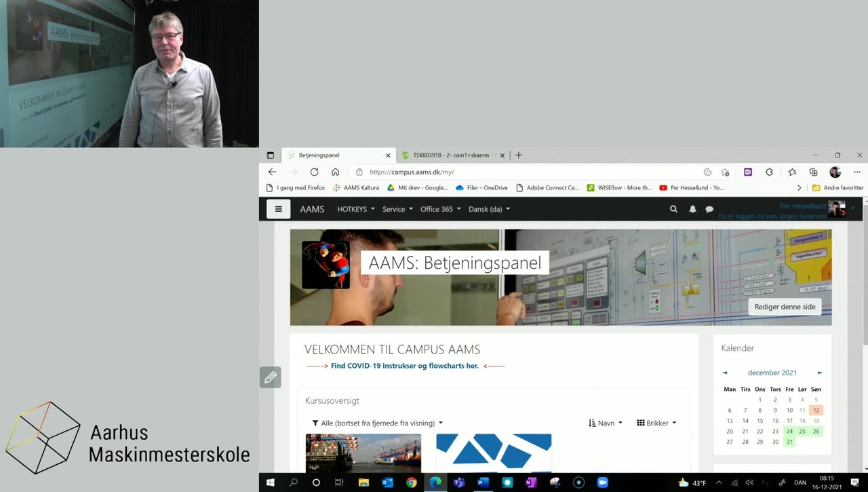
Task: Open the messages speech bubble icon
Action: pos(709,209)
